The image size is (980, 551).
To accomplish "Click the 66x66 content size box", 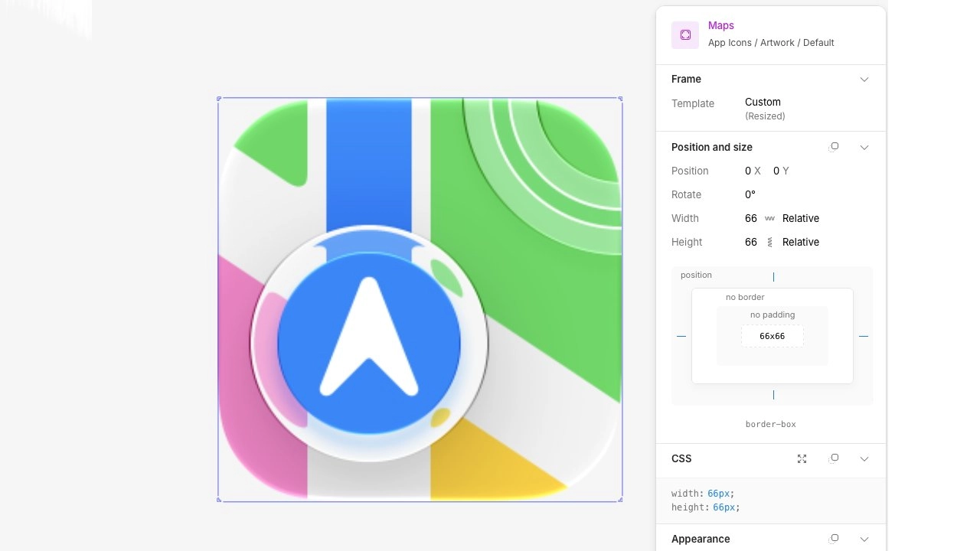I will coord(773,336).
